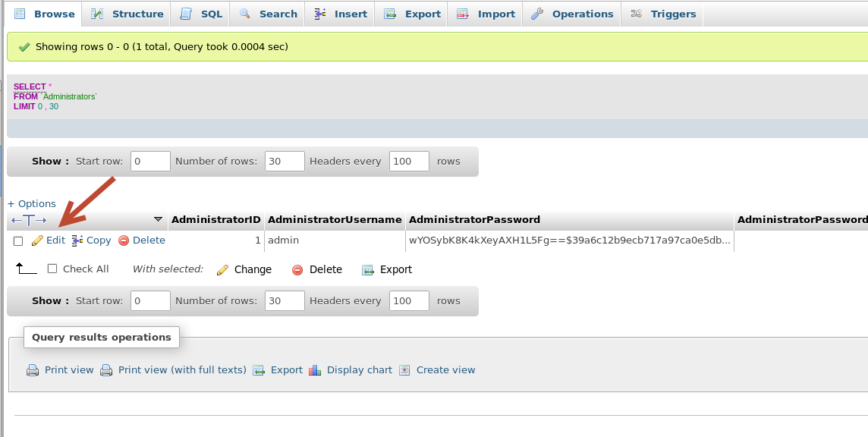Click the pencil Edit icon in admin row
The image size is (868, 437).
(x=37, y=241)
